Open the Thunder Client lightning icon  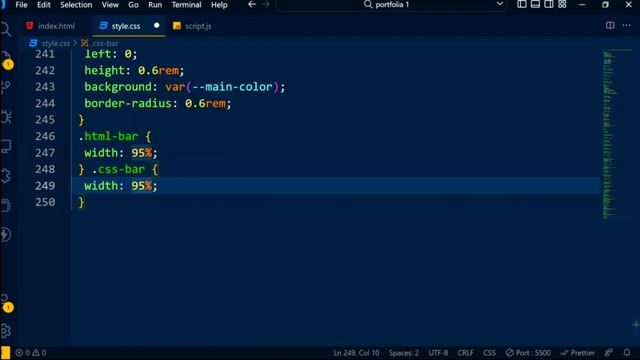pyautogui.click(x=6, y=234)
